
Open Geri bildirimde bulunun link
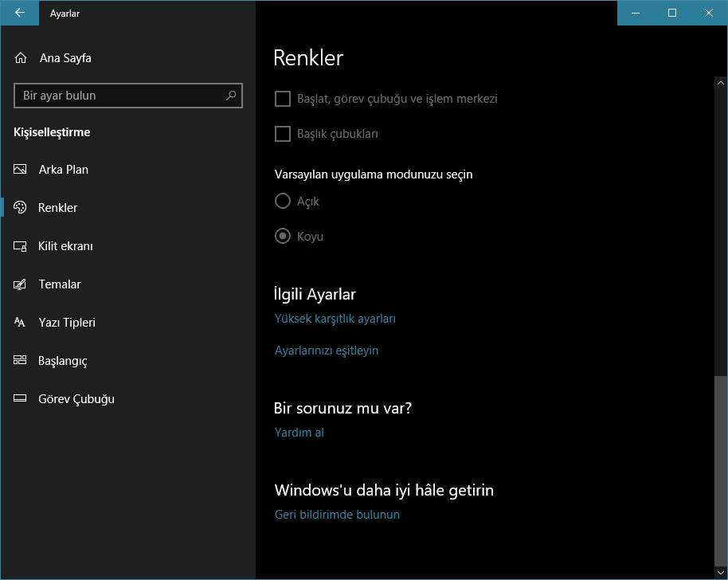337,515
